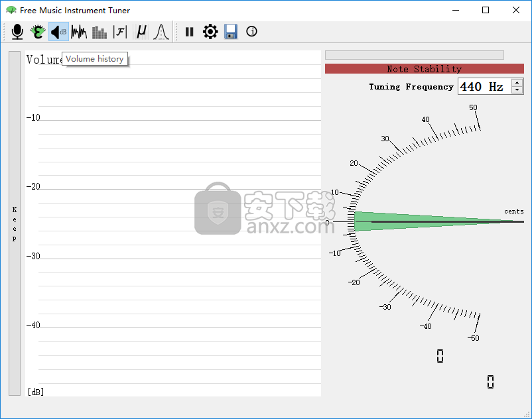The image size is (532, 419).
Task: Click the 'cents' label on gauge
Action: [513, 211]
